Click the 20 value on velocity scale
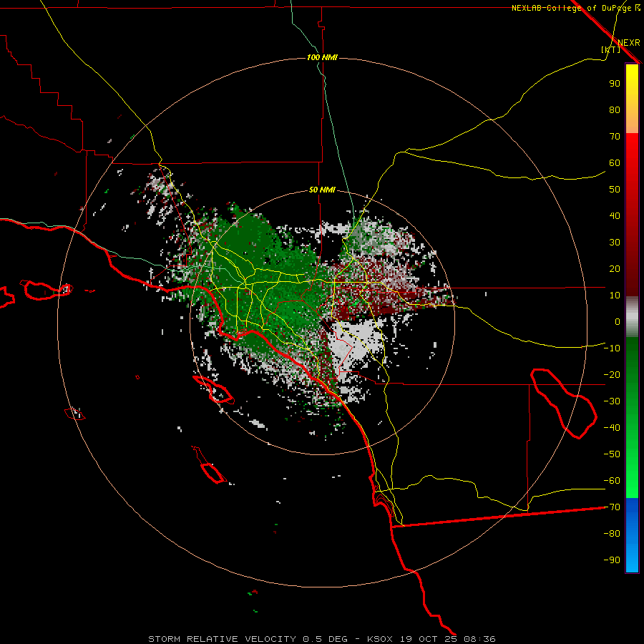 615,268
